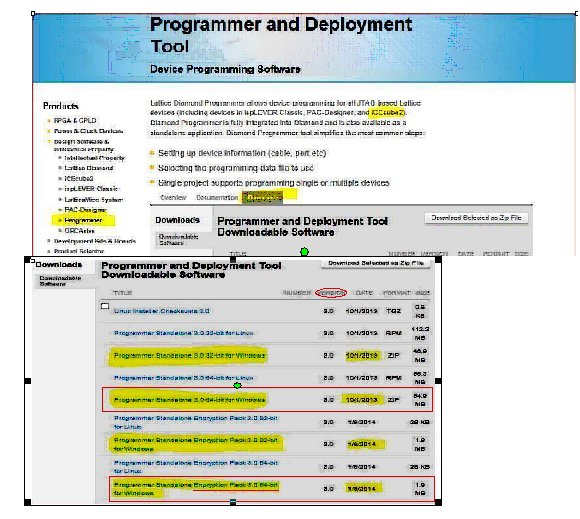The width and height of the screenshot is (580, 519).
Task: Sort by the circled VERSION column header
Action: [331, 293]
